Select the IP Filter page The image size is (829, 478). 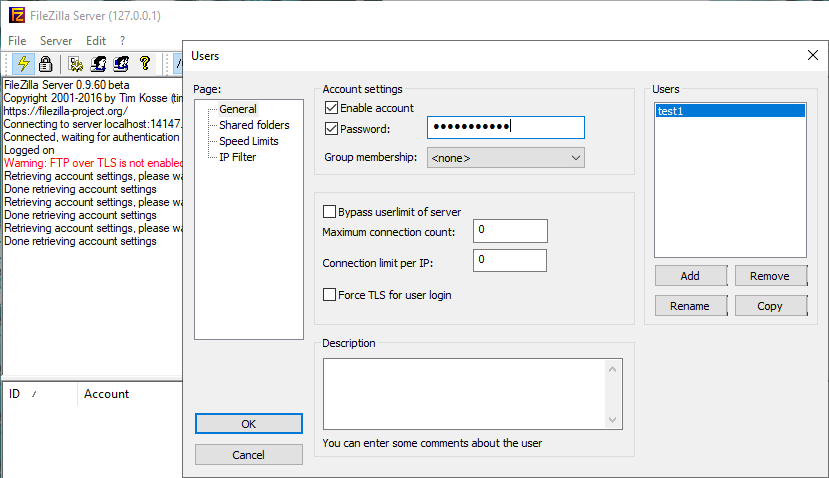[237, 157]
